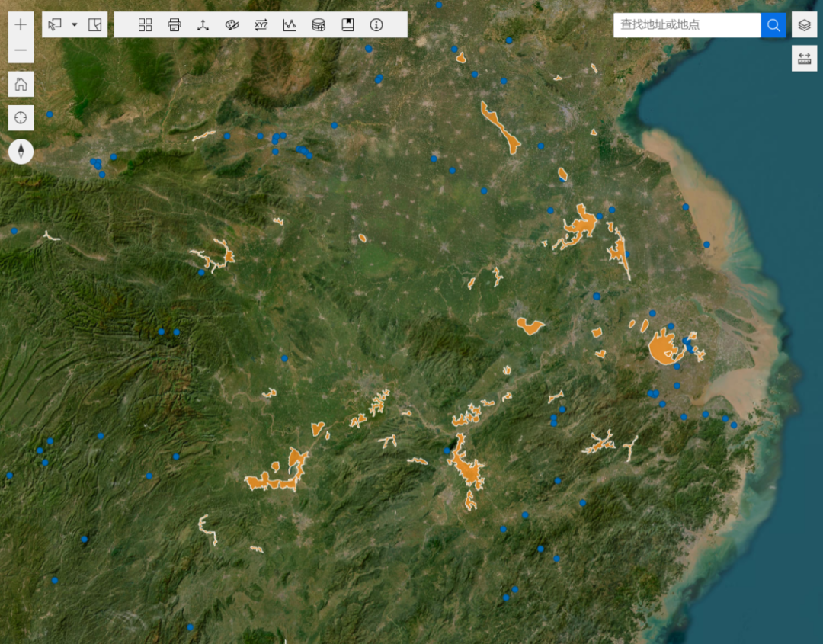
Task: Open the print map tool
Action: (x=175, y=24)
